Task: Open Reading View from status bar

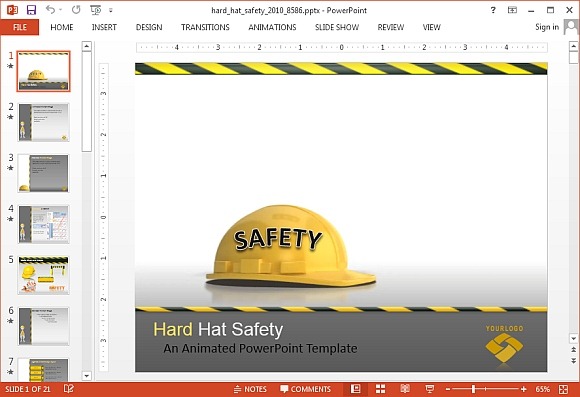Action: [x=405, y=389]
